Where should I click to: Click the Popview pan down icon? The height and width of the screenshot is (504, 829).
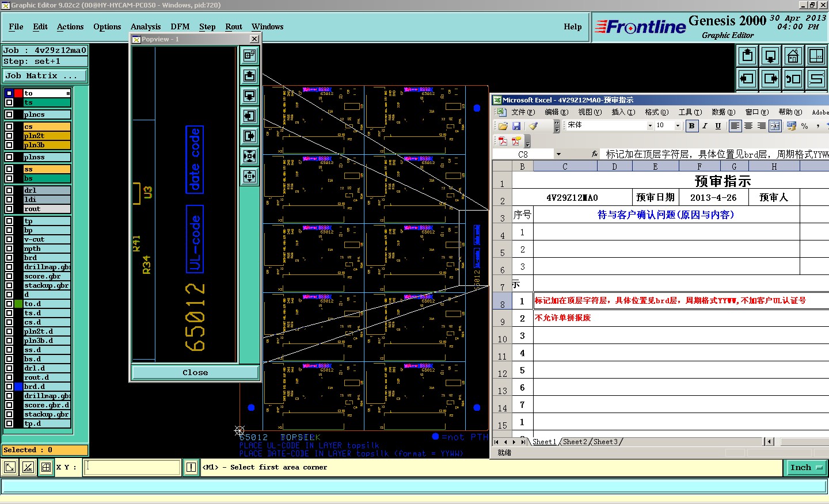click(250, 96)
